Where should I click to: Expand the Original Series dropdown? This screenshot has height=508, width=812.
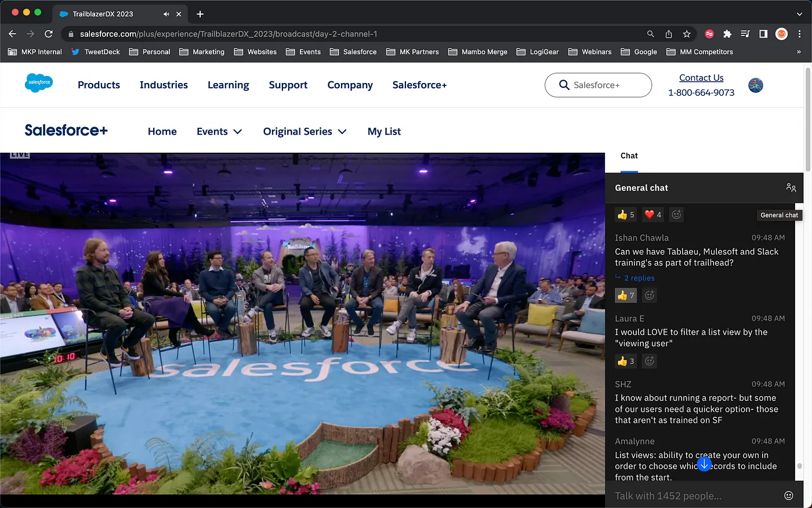point(305,131)
